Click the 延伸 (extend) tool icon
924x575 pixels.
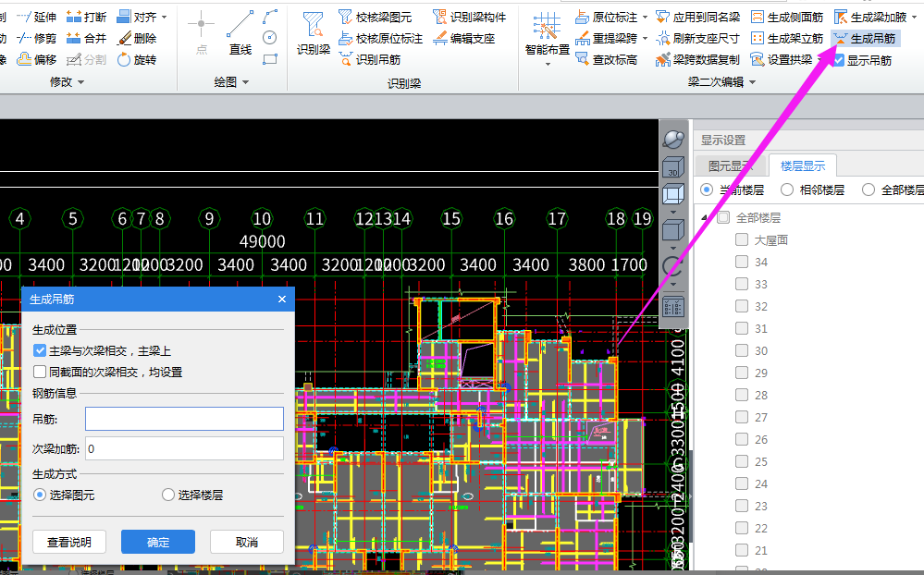coord(23,17)
